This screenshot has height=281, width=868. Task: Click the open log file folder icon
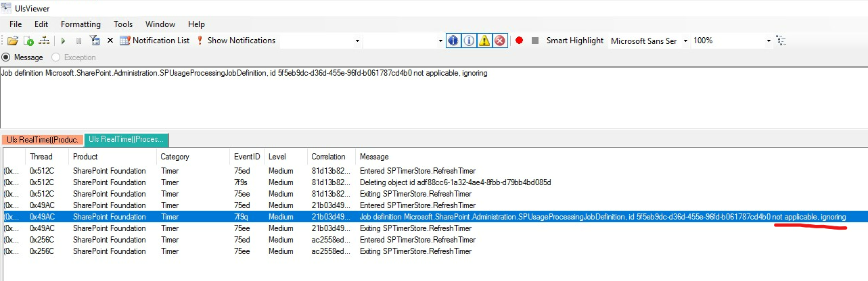13,41
